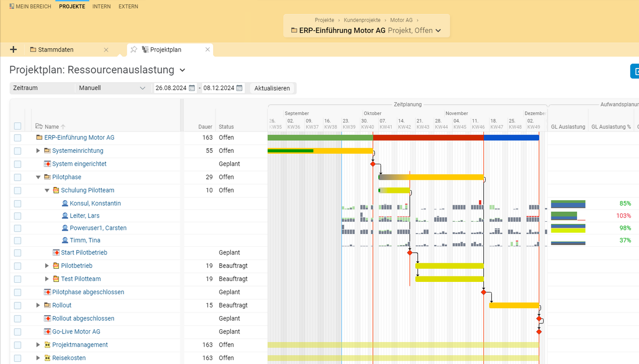This screenshot has width=639, height=364.
Task: Click work package icon of Test Pilotteam
Action: pos(56,279)
